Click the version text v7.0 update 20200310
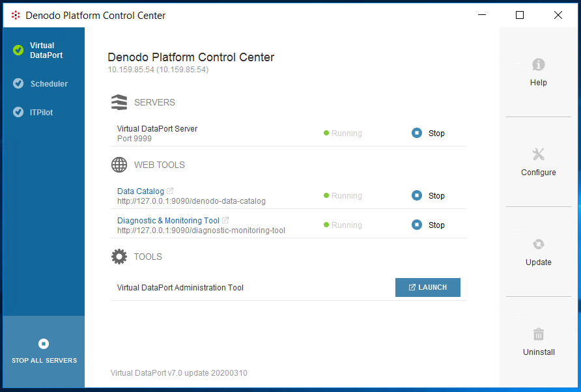 click(178, 373)
